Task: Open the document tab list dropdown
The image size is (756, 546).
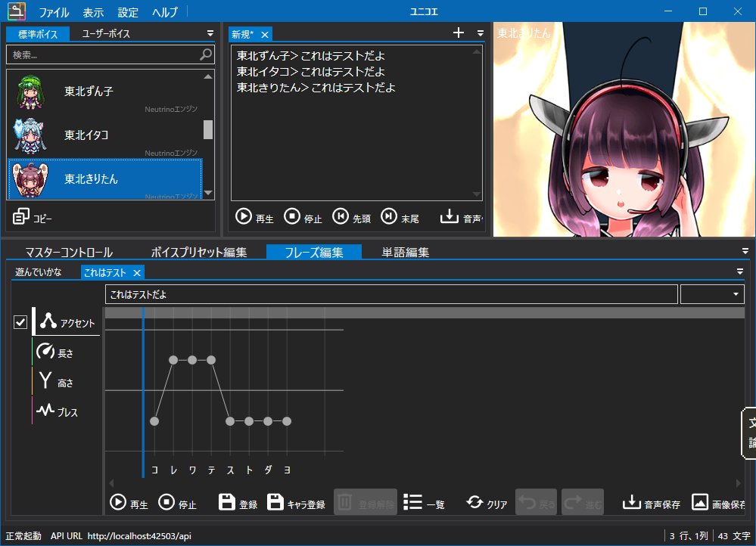Action: click(x=481, y=33)
